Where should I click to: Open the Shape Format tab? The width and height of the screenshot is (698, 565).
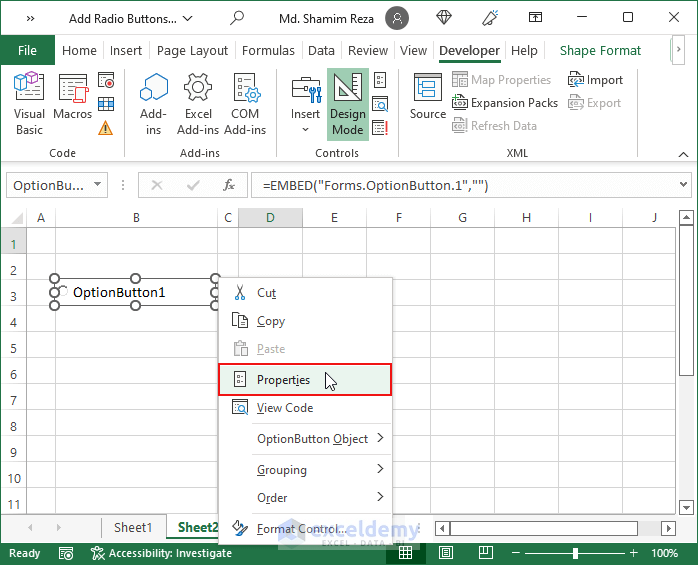(600, 50)
